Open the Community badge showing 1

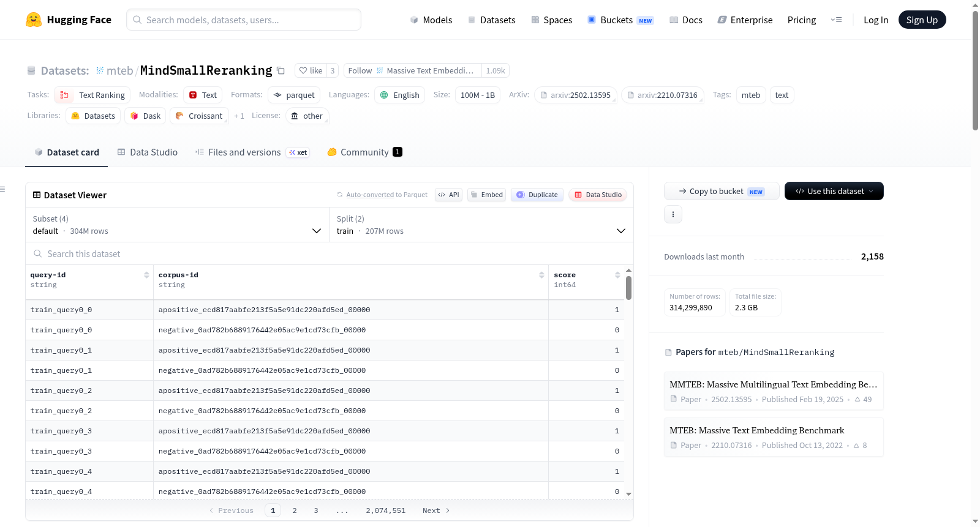pos(398,152)
